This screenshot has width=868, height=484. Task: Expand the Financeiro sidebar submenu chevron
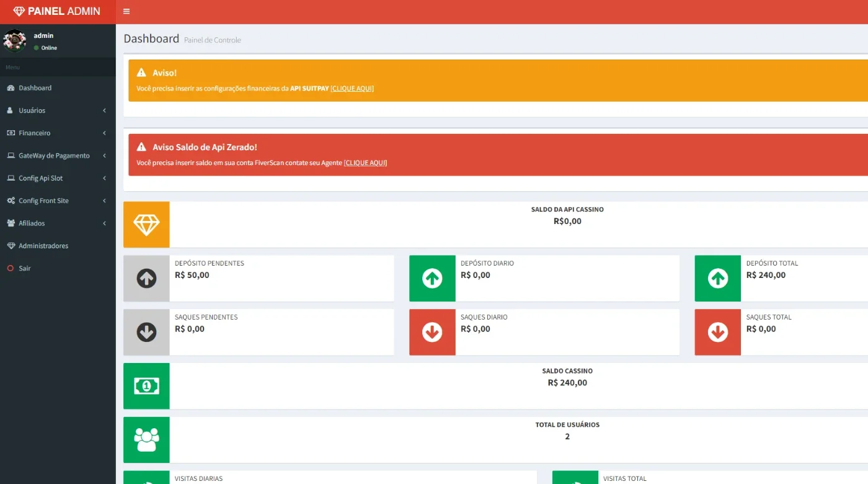104,133
